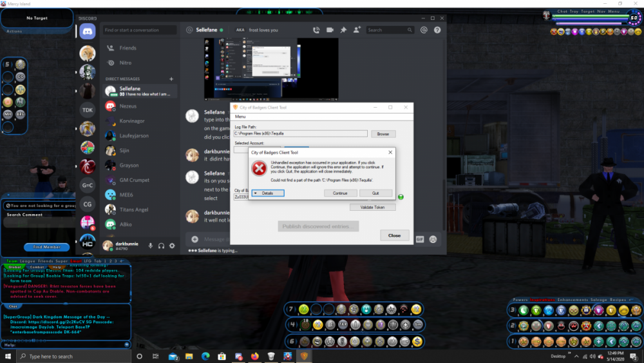Open MEE6 direct message
Image resolution: width=644 pixels, height=363 pixels.
[140, 195]
